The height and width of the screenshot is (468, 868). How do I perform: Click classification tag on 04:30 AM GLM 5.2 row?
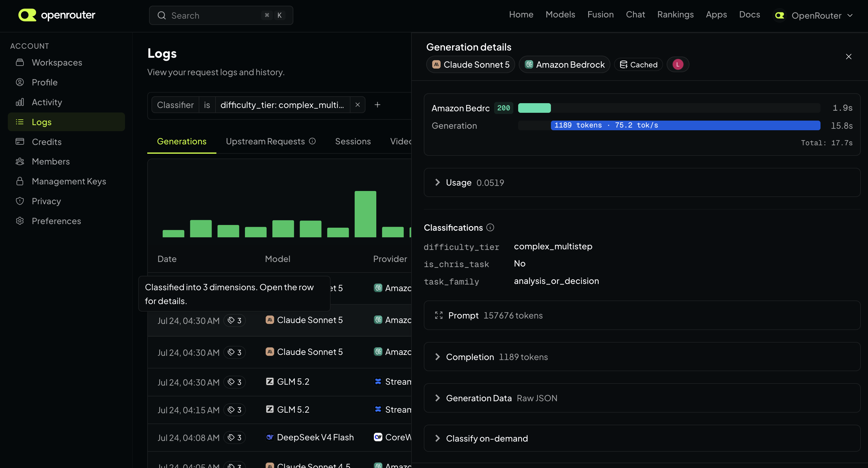[x=234, y=382]
